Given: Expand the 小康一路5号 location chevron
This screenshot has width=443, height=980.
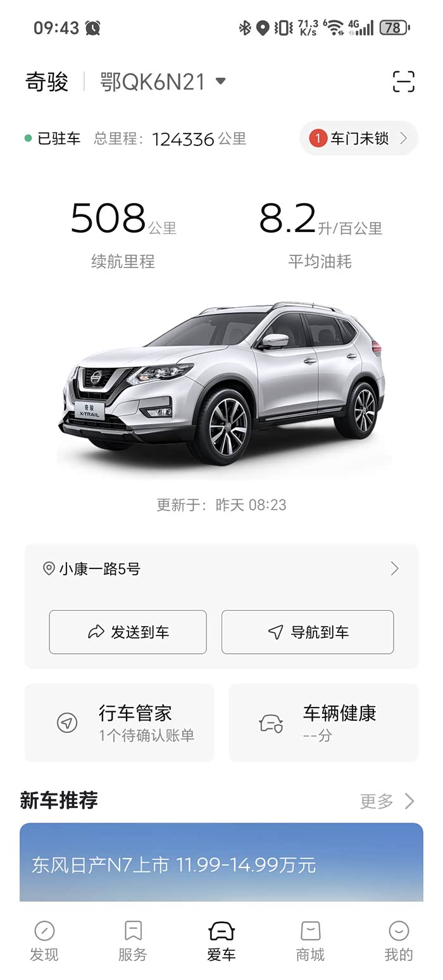Looking at the screenshot, I should [394, 568].
